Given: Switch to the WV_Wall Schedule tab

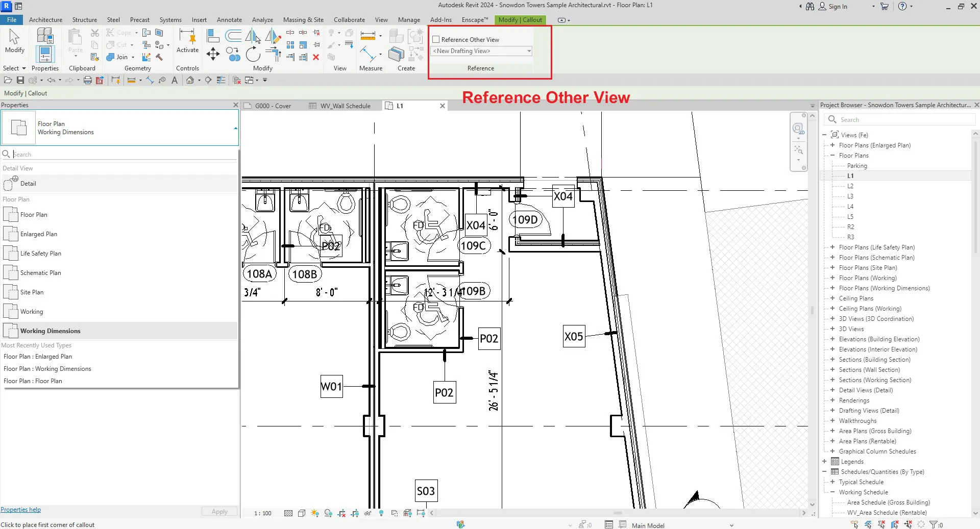Looking at the screenshot, I should [345, 106].
